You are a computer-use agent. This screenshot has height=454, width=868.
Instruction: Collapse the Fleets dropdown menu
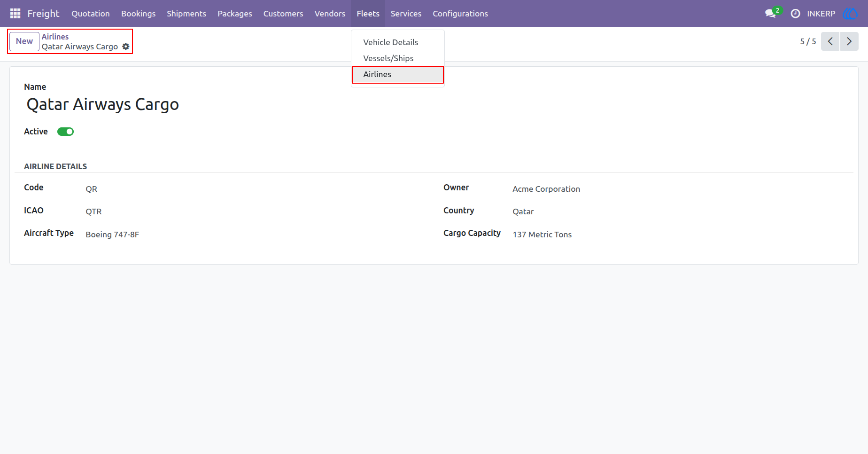tap(368, 14)
